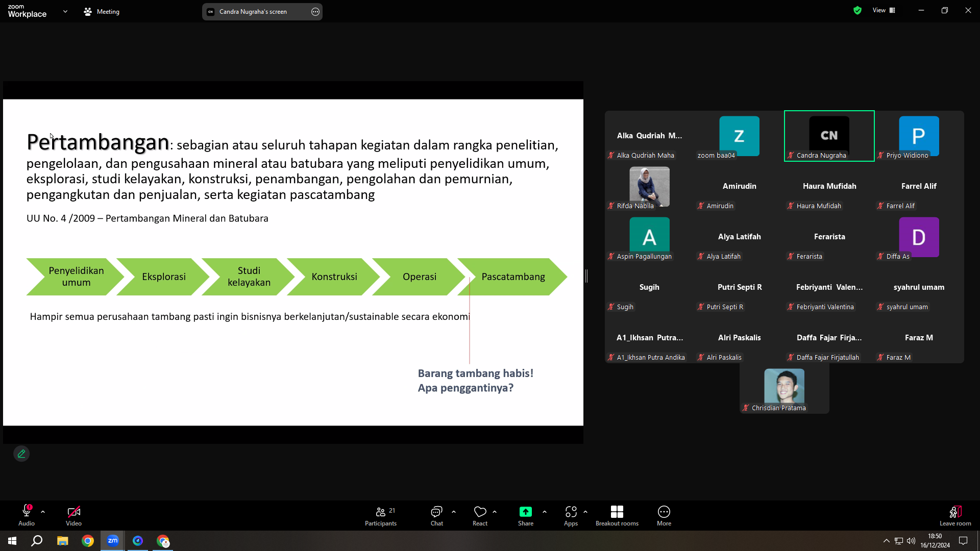Click Amirudin participant tile
The width and height of the screenshot is (980, 551).
(739, 186)
